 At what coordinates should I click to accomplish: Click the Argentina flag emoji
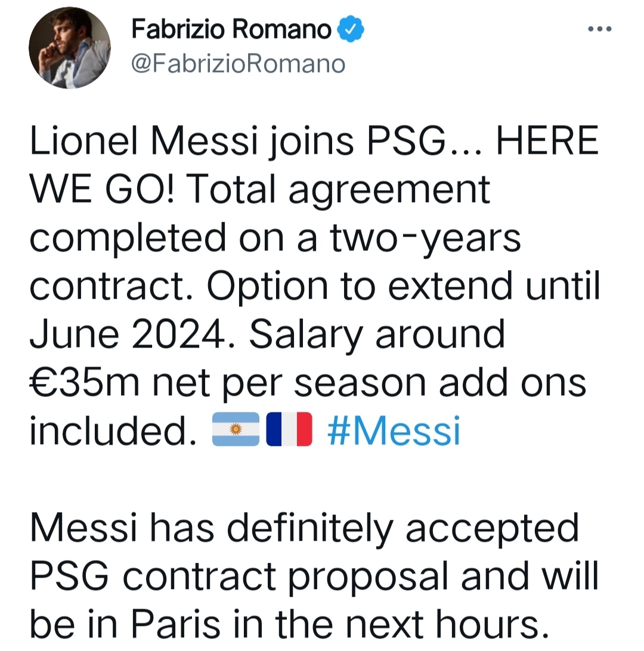click(x=236, y=429)
